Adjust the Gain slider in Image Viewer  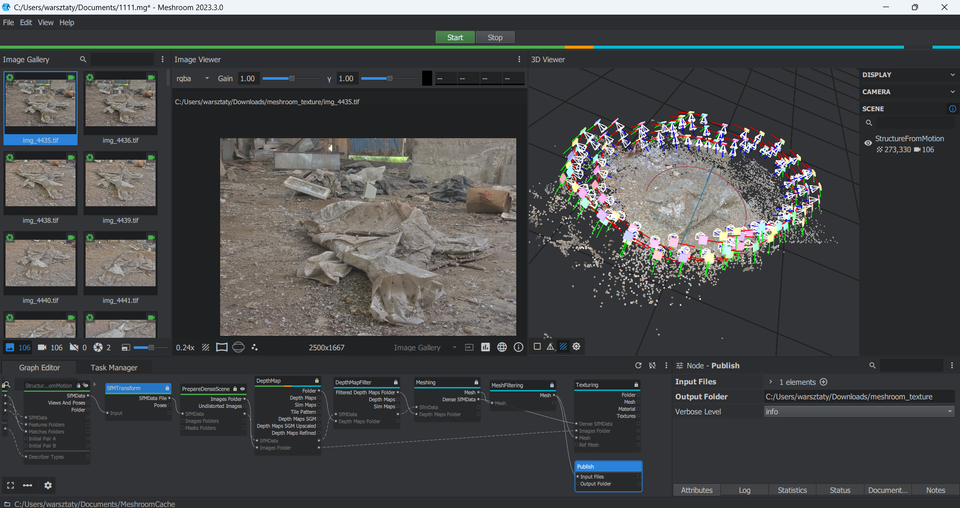(x=291, y=78)
